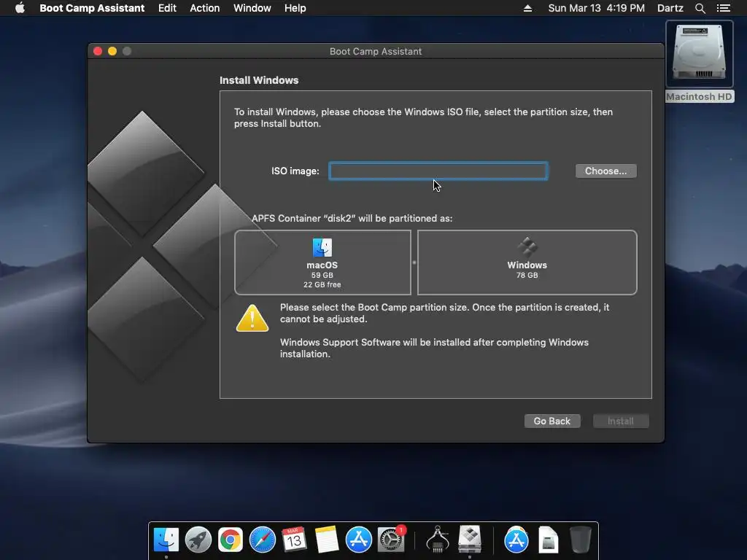Open Notes from the Dock

[327, 540]
